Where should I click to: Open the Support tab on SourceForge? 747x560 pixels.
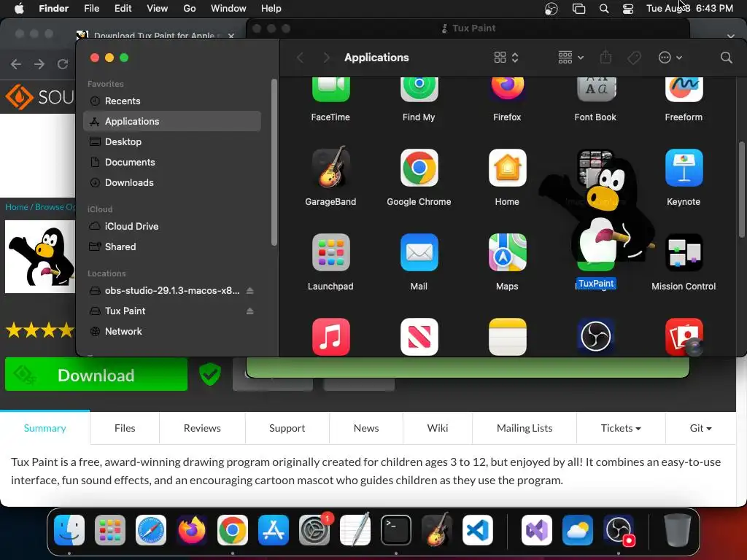(287, 428)
